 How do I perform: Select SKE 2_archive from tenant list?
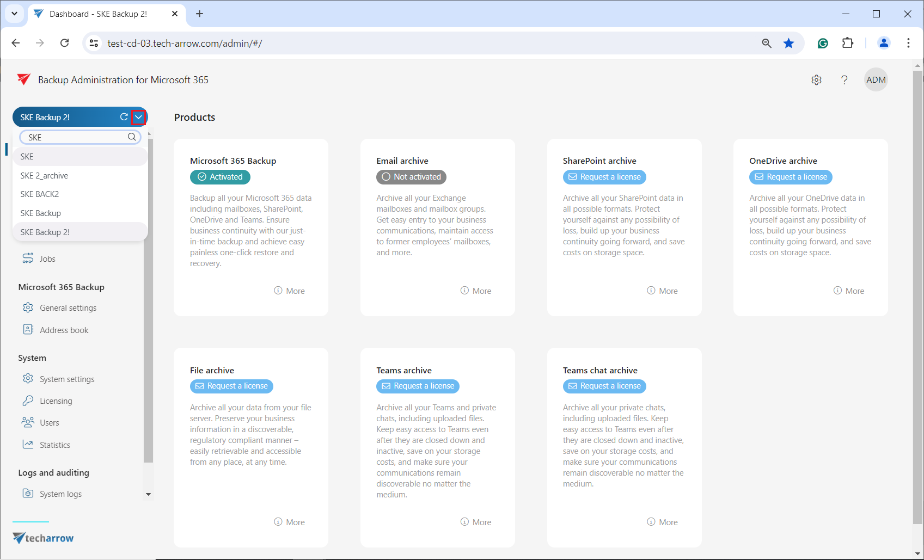point(44,176)
